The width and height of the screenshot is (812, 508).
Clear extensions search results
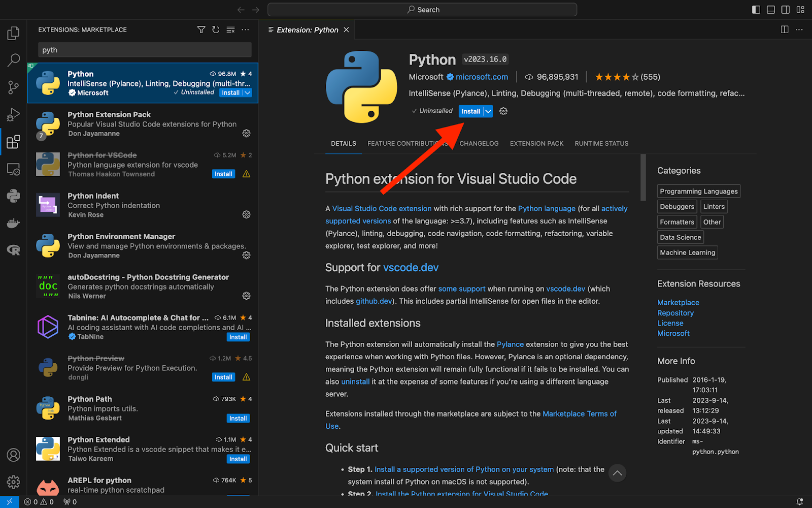point(230,30)
